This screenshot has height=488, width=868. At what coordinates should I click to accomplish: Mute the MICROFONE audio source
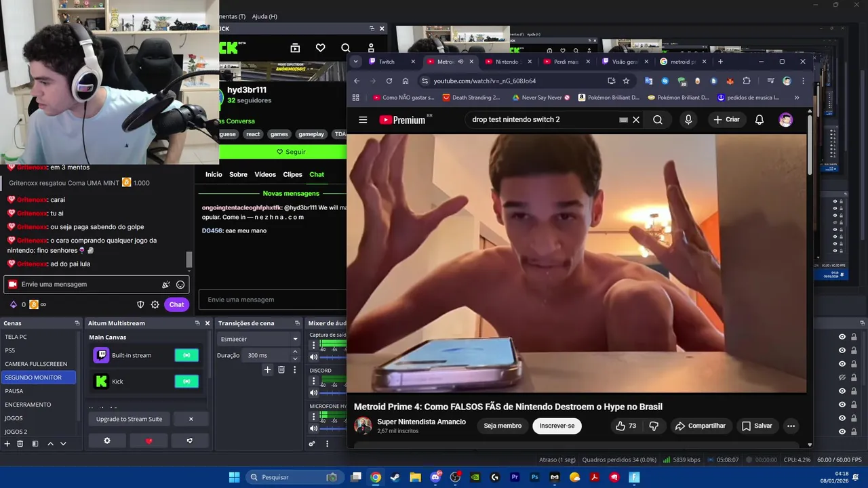coord(313,428)
